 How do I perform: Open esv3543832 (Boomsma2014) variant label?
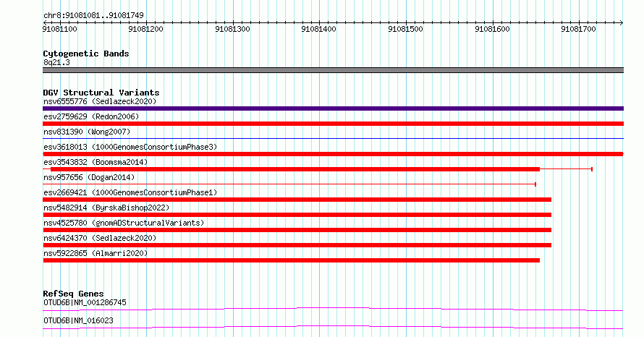tap(96, 162)
